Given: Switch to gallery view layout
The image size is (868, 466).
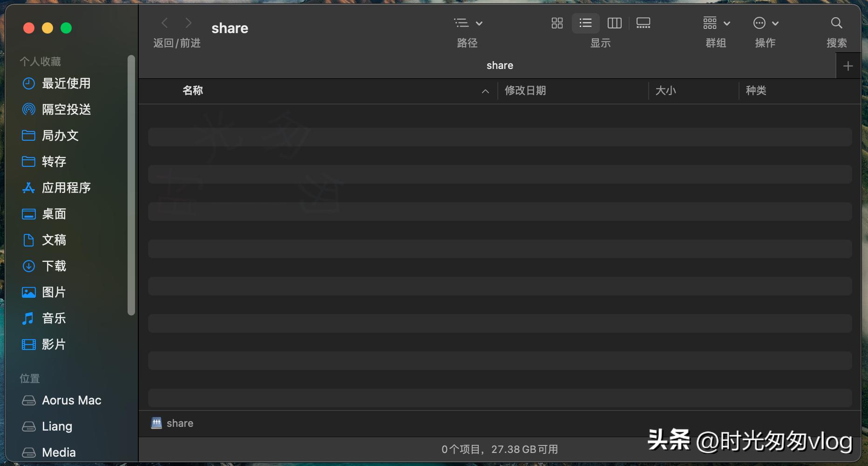Looking at the screenshot, I should tap(643, 23).
